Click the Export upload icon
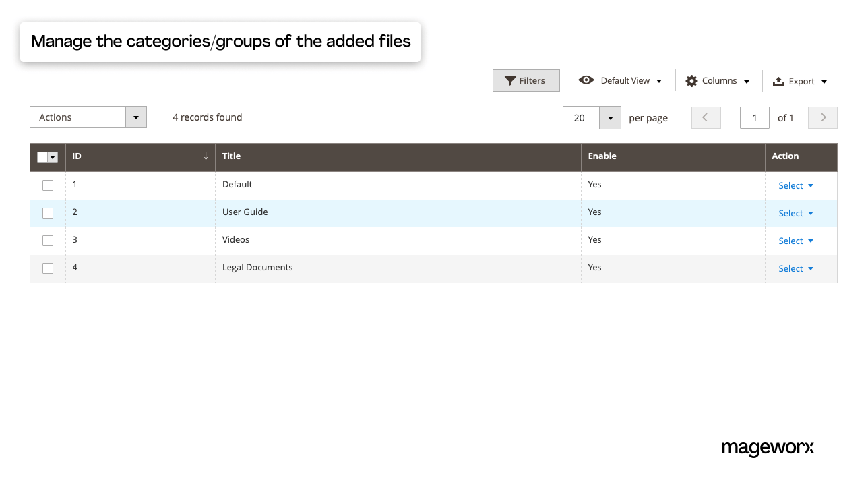Viewport: 868px width, 491px height. coord(778,80)
